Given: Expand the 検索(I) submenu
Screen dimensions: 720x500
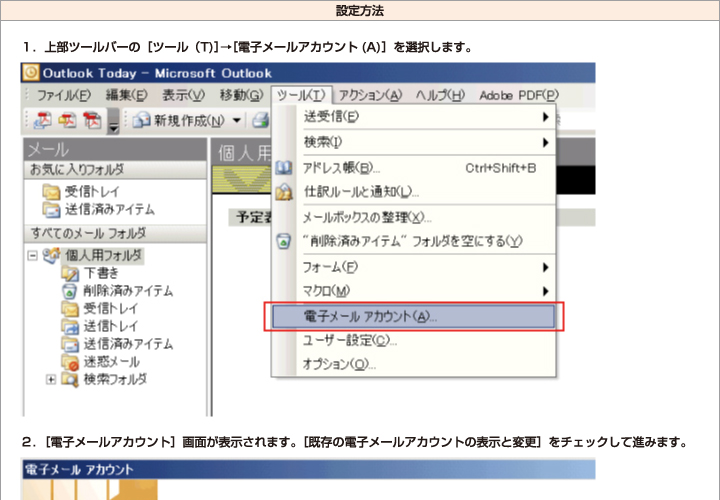Looking at the screenshot, I should pos(413,142).
